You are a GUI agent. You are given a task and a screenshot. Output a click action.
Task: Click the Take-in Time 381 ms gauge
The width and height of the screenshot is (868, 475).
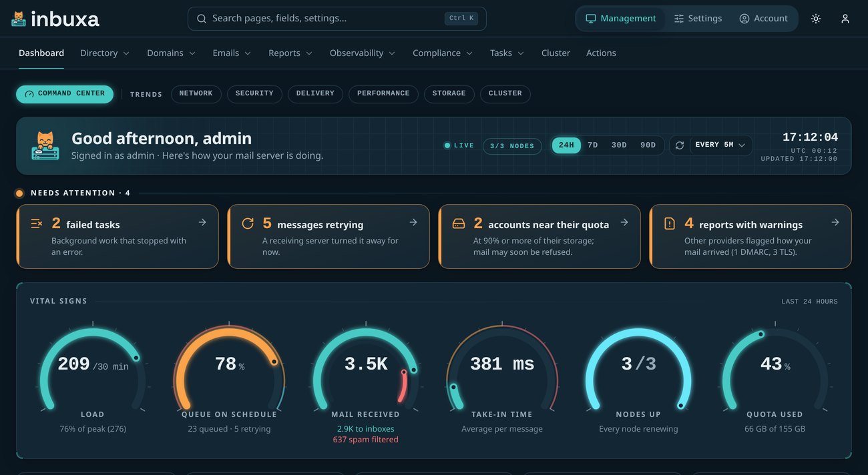pyautogui.click(x=502, y=368)
